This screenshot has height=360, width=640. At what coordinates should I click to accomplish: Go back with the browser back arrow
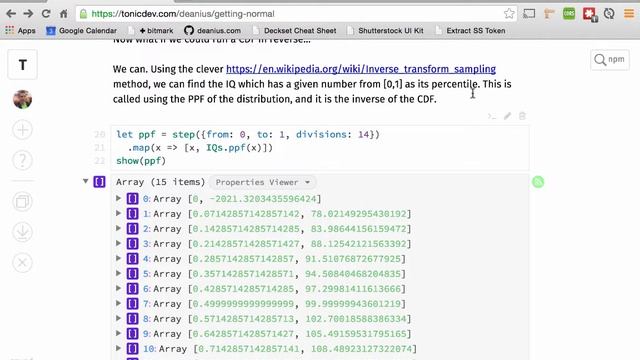pos(11,14)
